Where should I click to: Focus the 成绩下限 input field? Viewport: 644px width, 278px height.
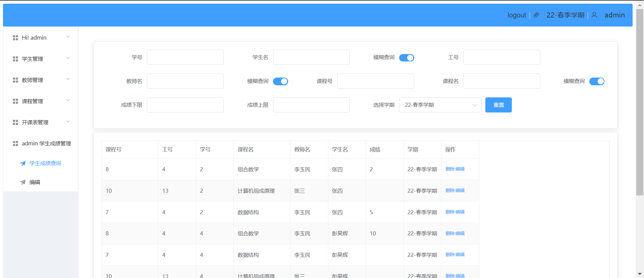point(185,105)
